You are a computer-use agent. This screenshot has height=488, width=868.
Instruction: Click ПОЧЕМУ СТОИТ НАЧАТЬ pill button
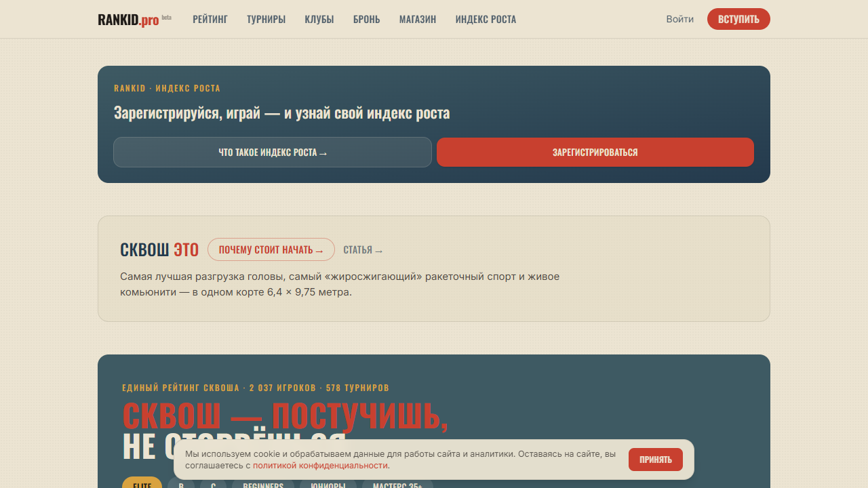[271, 249]
